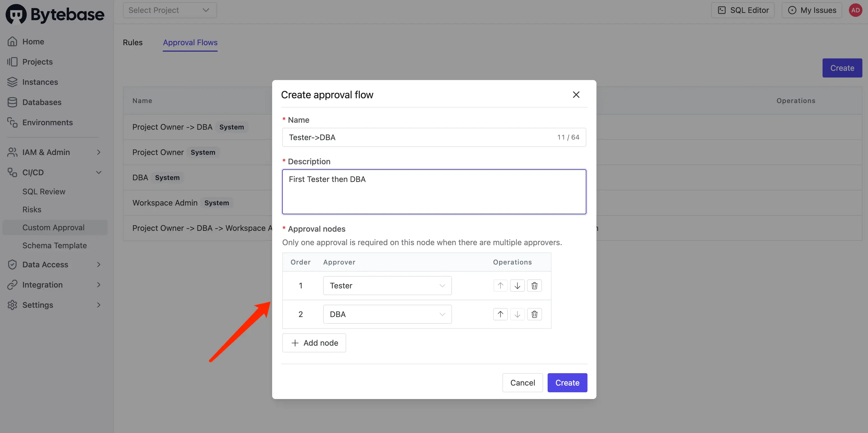The image size is (868, 433).
Task: Open SQL Review menu item
Action: pos(44,192)
